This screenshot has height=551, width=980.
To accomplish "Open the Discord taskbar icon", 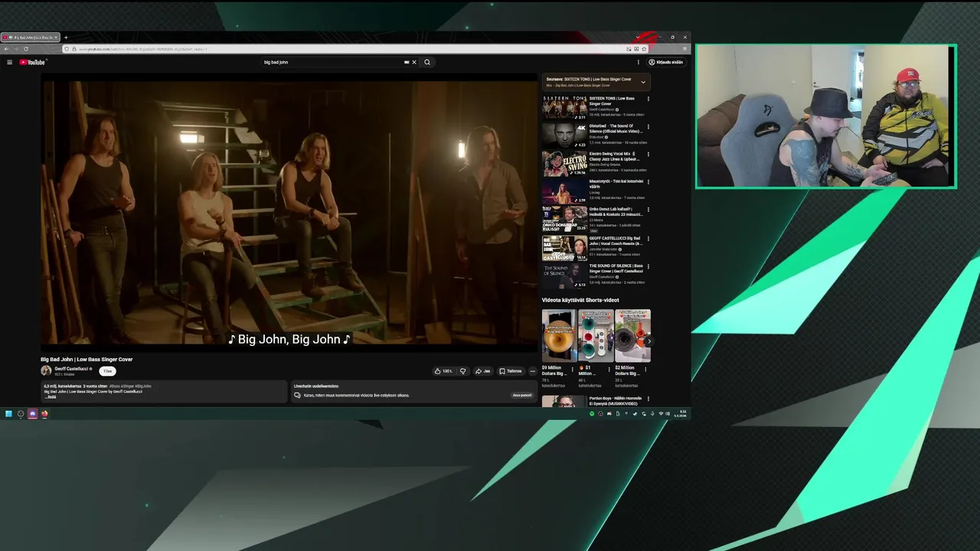I will (32, 414).
